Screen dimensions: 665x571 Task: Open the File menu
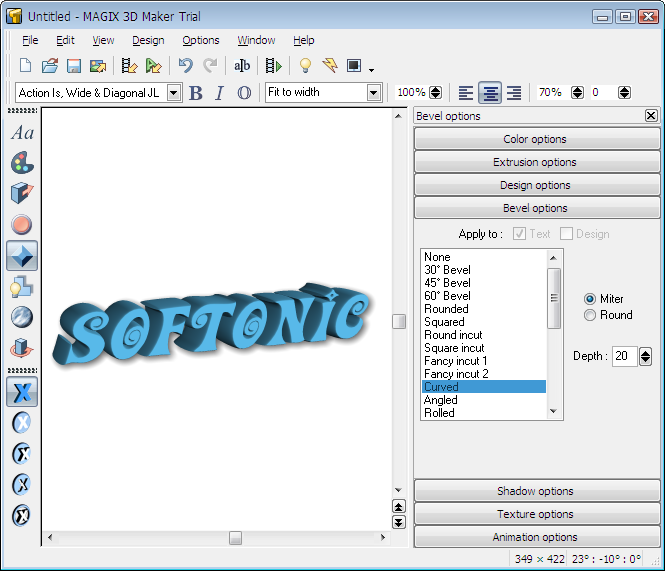click(30, 40)
